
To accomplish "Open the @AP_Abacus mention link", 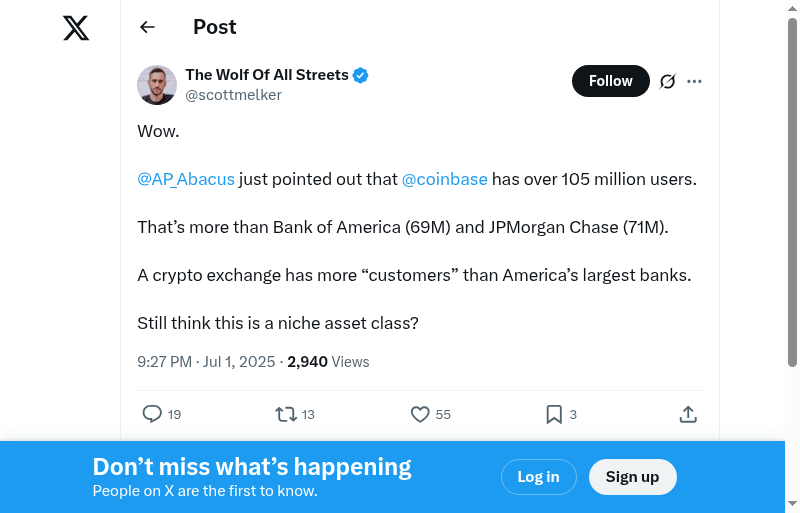I will 186,179.
